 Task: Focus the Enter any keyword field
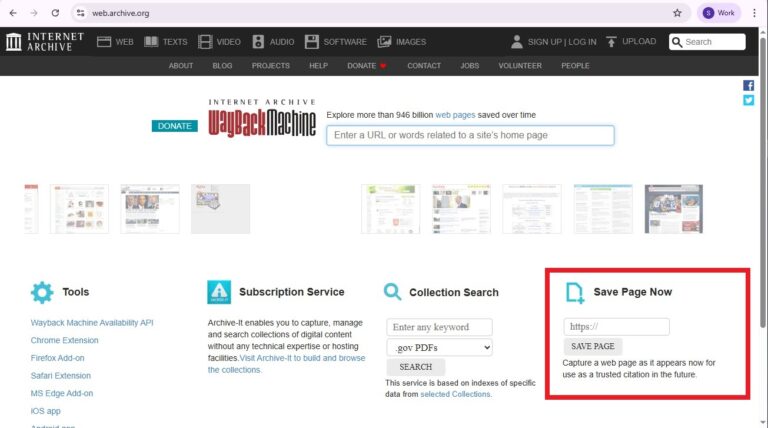pos(439,327)
